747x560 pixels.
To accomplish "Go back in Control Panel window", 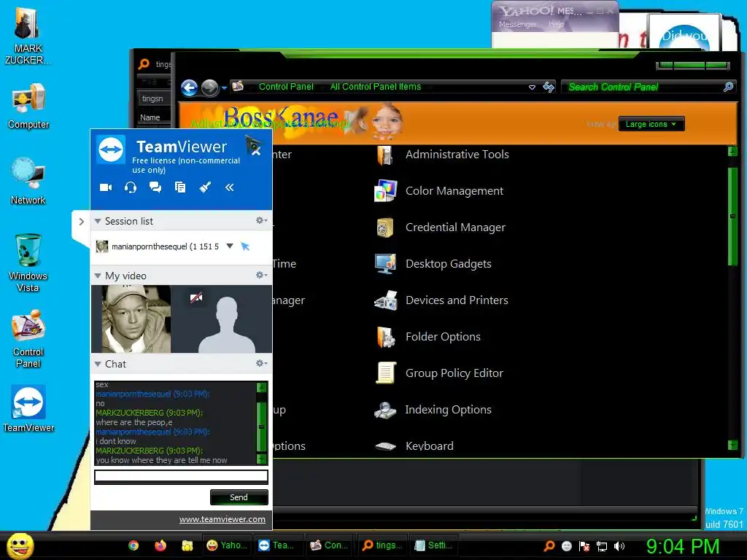I will [190, 87].
